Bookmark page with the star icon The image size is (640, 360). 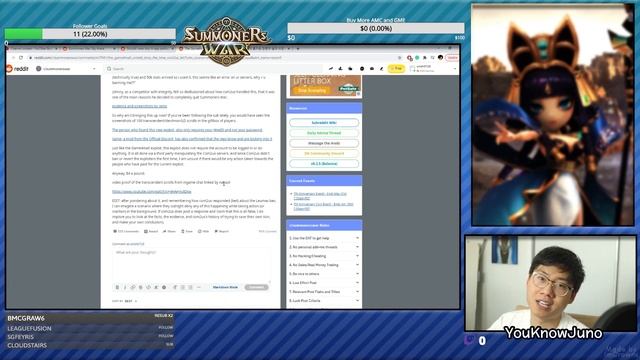(399, 58)
